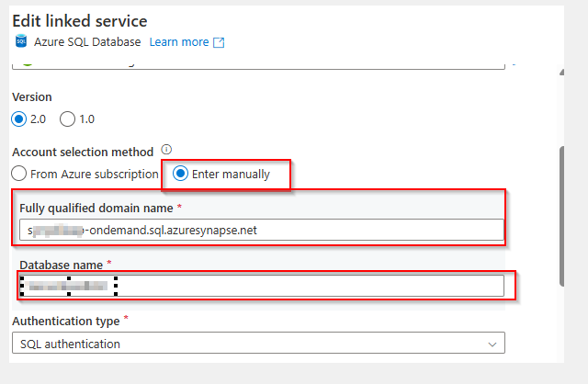Select version 2.0 radio button

click(18, 119)
